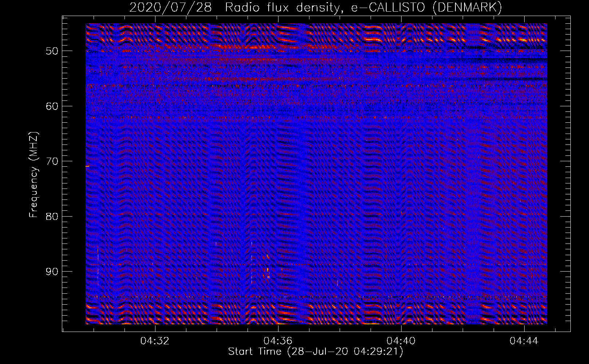
Task: Click the orange marker at the left edge near 71 MHz
Action: [x=87, y=166]
